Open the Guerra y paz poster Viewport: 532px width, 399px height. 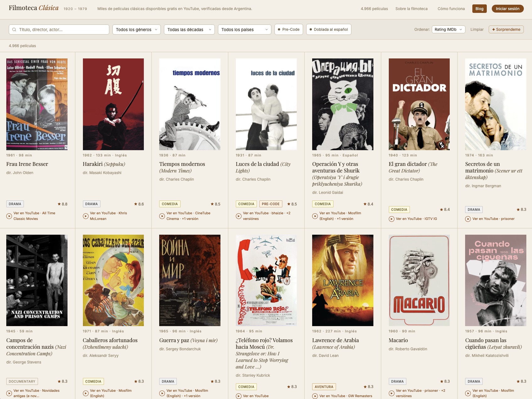tap(190, 280)
